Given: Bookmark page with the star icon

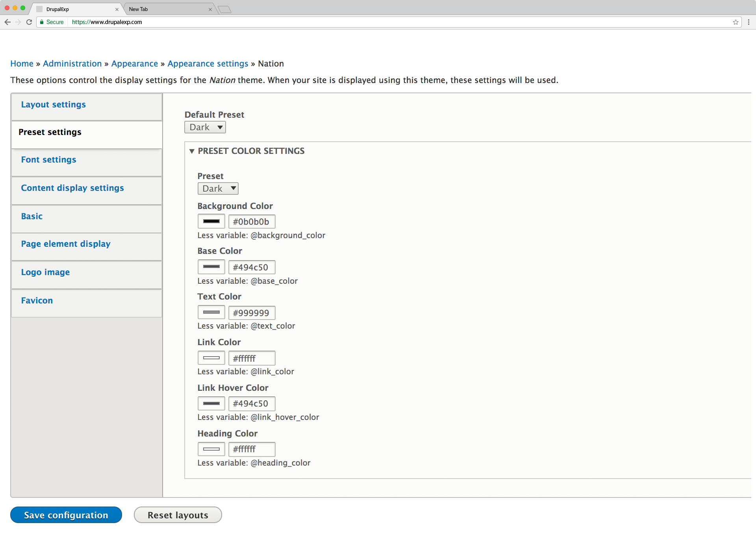Looking at the screenshot, I should [735, 22].
